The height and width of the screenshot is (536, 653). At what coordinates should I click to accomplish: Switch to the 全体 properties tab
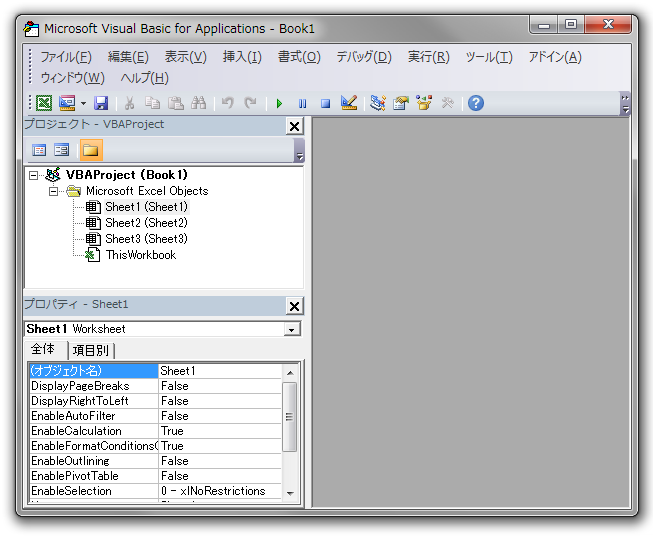[x=43, y=349]
